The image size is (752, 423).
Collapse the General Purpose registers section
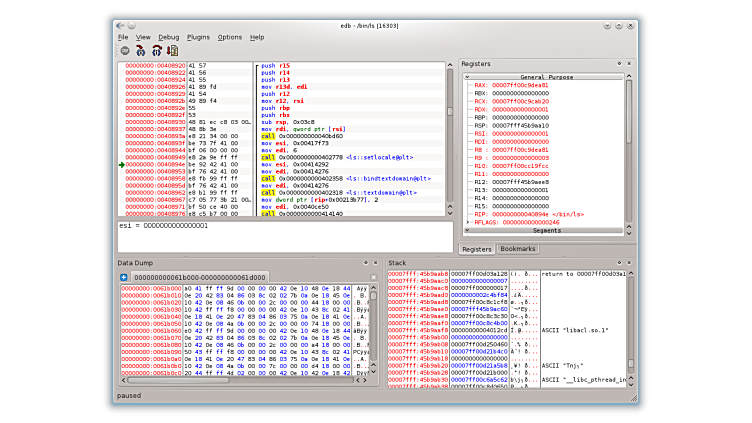[x=466, y=77]
